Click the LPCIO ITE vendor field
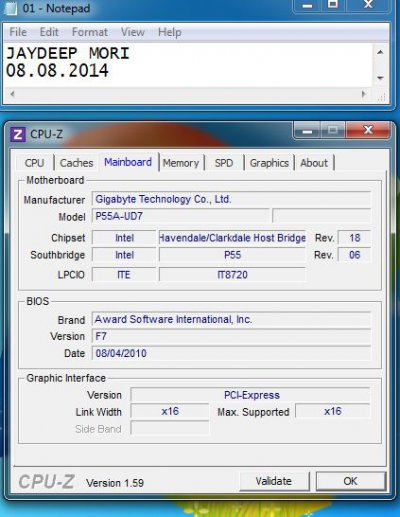 (x=124, y=275)
